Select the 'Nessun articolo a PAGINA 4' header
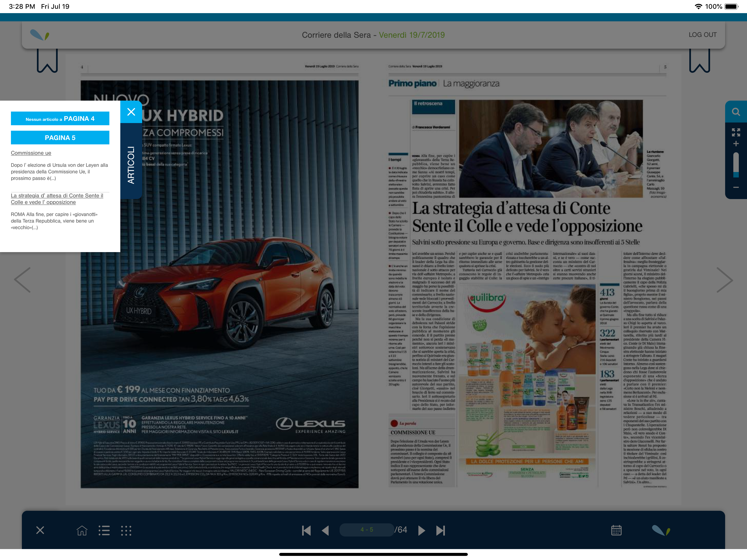Viewport: 747px width, 560px height. (x=60, y=119)
